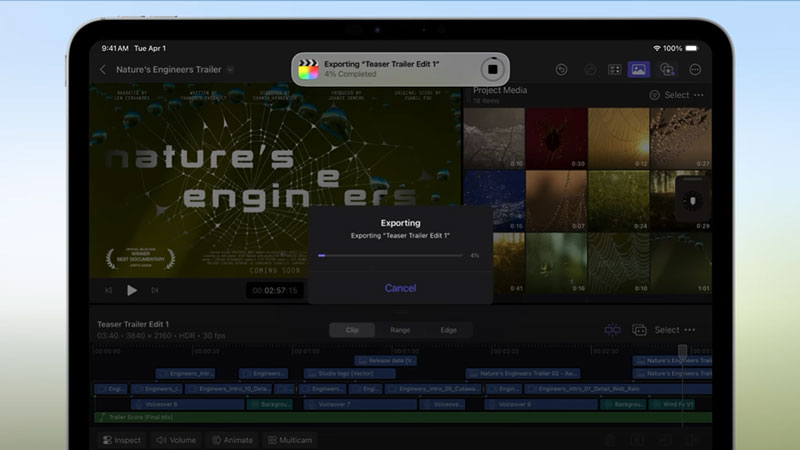Screen dimensions: 800x450
Task: Open the Animate controls
Action: click(x=233, y=440)
